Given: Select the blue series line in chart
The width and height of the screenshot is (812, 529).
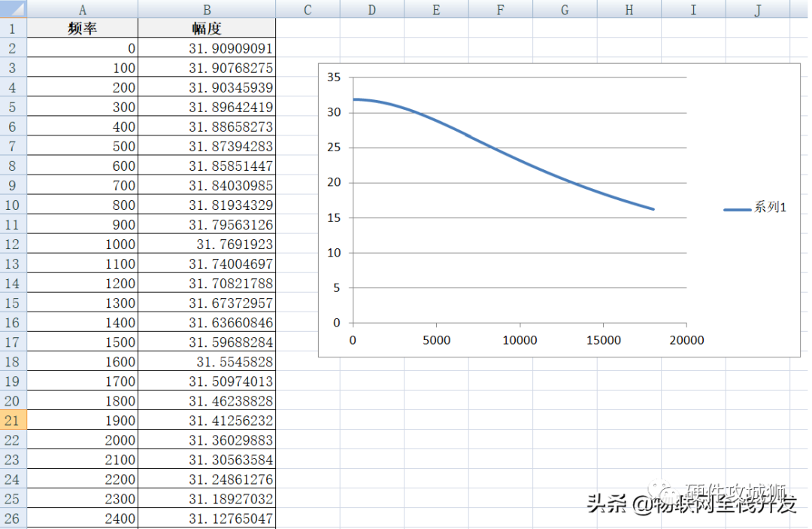Looking at the screenshot, I should [495, 150].
